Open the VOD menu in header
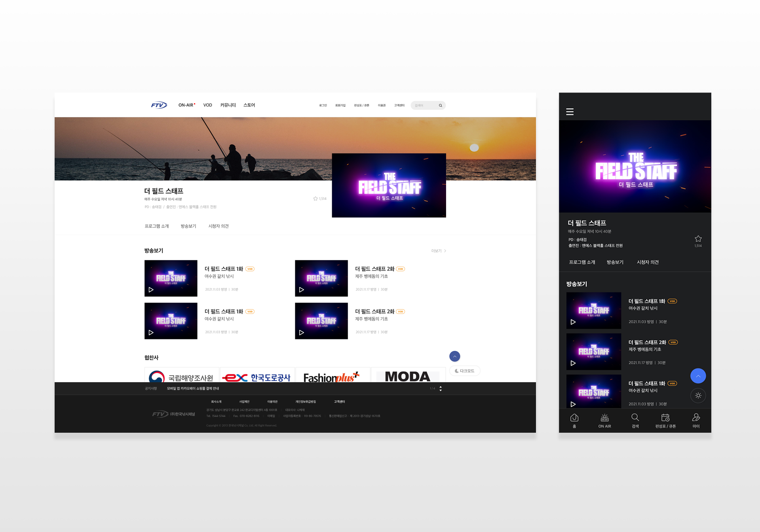The height and width of the screenshot is (532, 760). (207, 105)
